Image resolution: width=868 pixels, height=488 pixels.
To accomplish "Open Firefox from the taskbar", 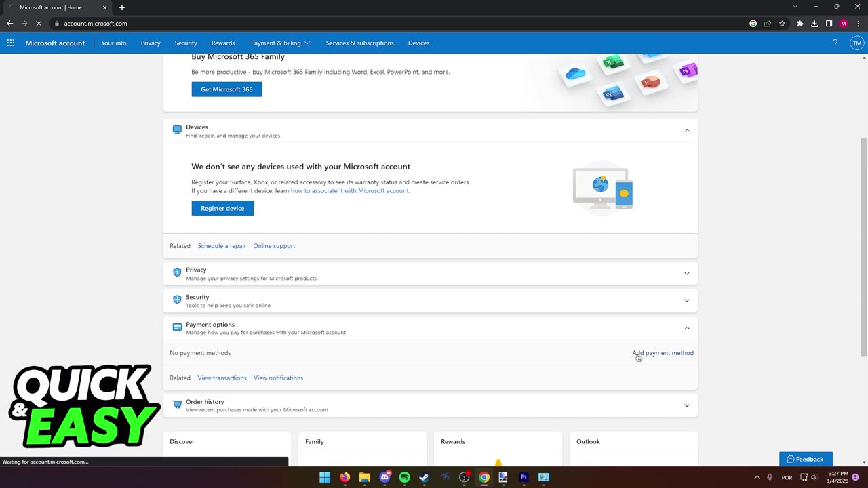I will [344, 477].
